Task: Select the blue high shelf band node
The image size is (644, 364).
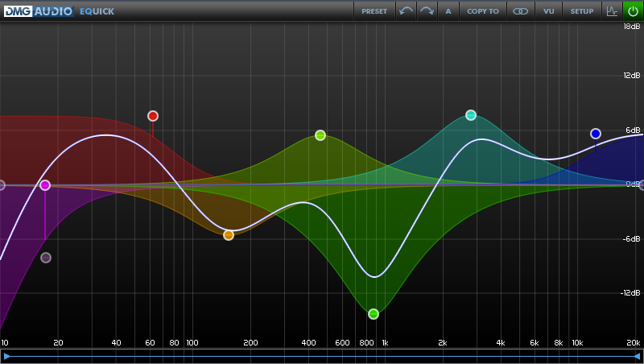Action: pos(596,134)
